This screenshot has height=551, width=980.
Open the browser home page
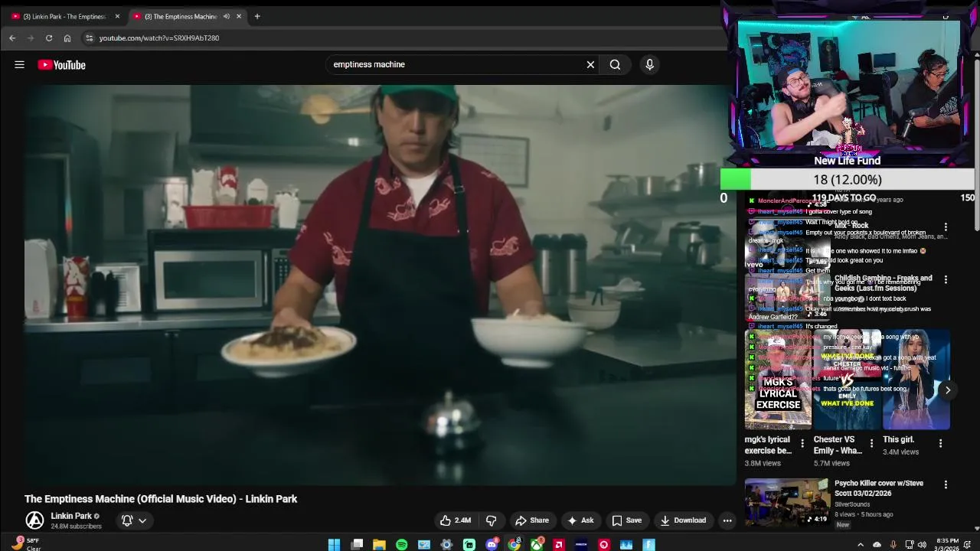(67, 38)
